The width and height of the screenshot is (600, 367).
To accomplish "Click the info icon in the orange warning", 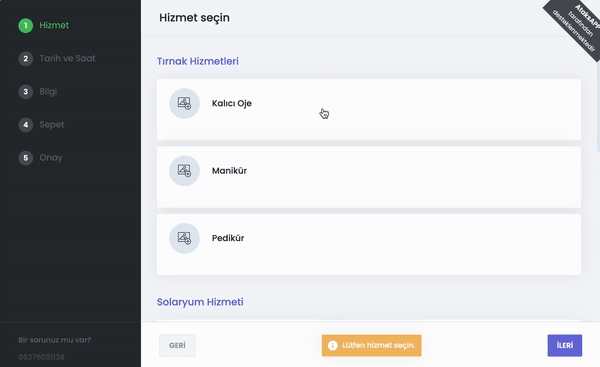I will pyautogui.click(x=333, y=346).
